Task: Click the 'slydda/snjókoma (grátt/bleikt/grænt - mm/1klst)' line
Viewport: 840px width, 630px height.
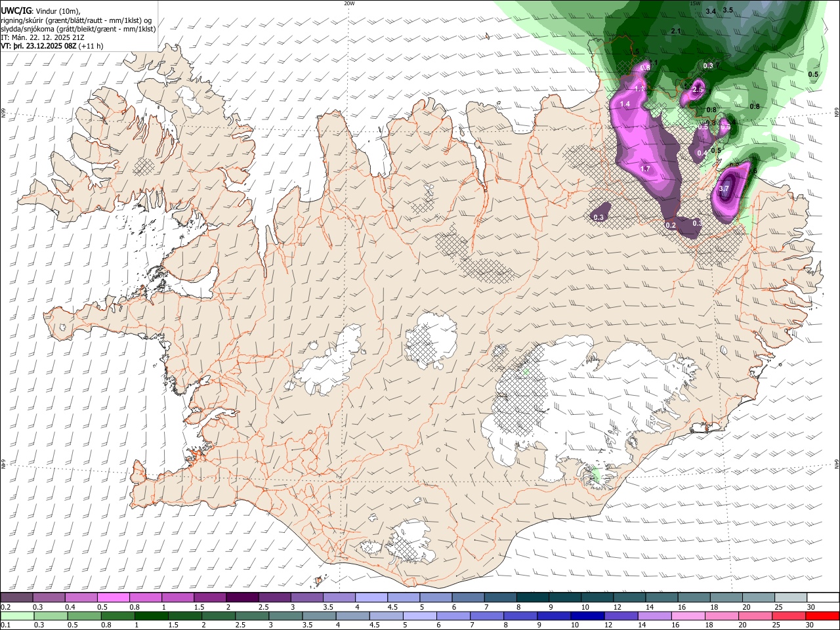Action: click(78, 29)
